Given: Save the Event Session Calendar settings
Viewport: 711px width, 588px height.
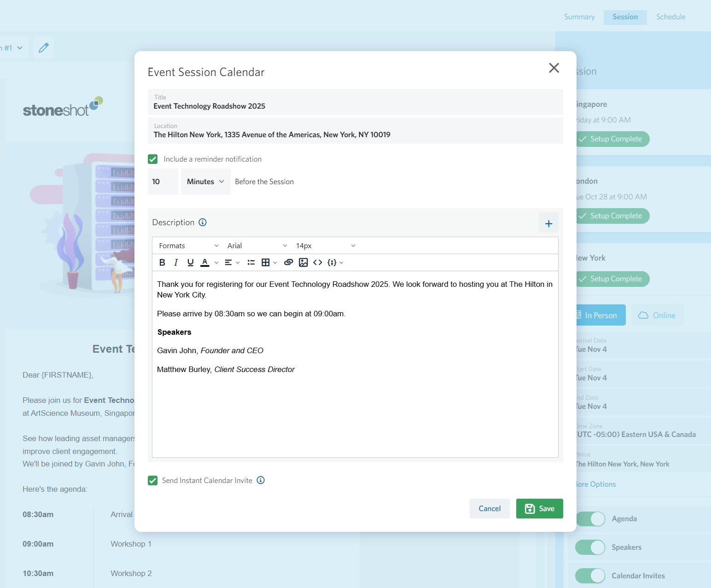Looking at the screenshot, I should [x=539, y=508].
